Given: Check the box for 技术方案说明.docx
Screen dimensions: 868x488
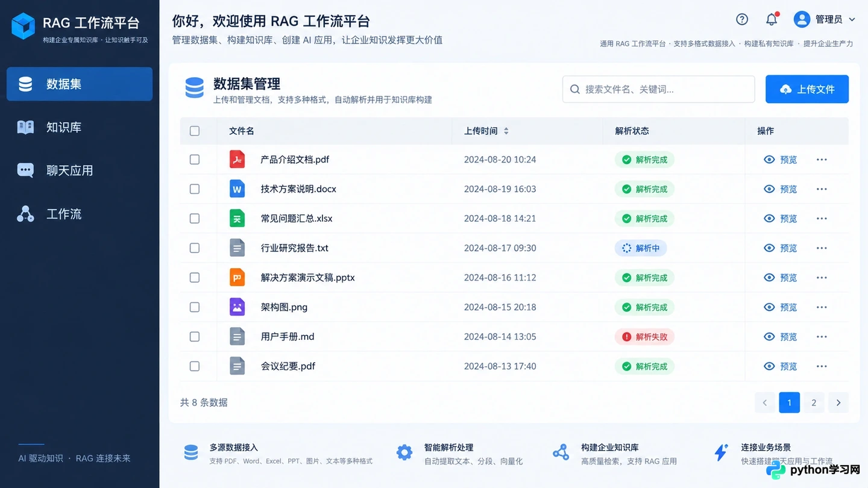Looking at the screenshot, I should (195, 189).
